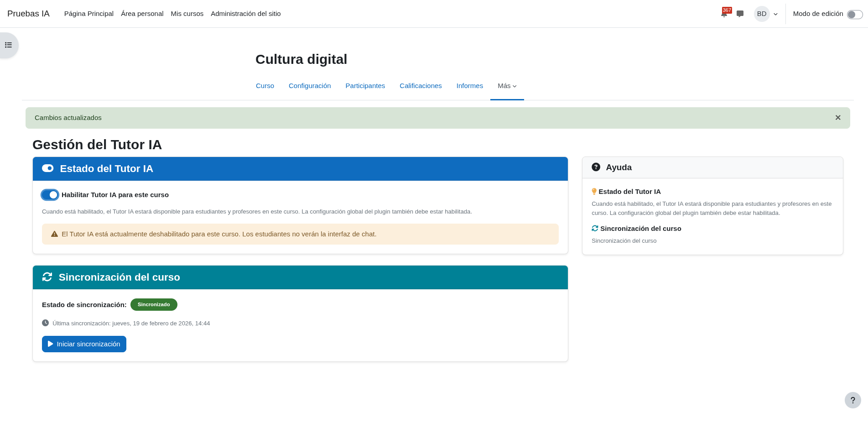
Task: Click the lightbulb icon beside Estado del Tutor IA
Action: [x=594, y=191]
